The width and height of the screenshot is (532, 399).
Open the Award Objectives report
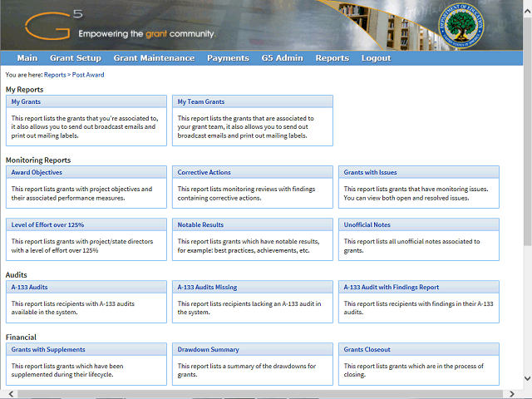coord(37,172)
